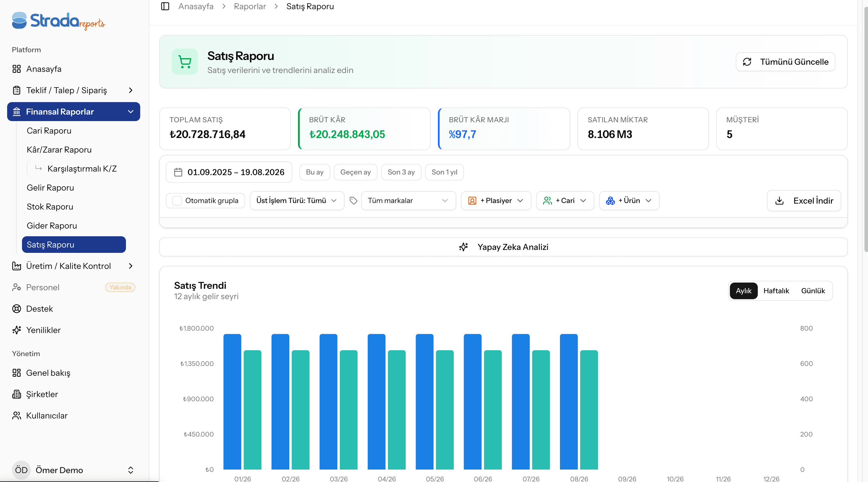Switch chart to Haftalık view
This screenshot has width=868, height=482.
[x=776, y=291]
